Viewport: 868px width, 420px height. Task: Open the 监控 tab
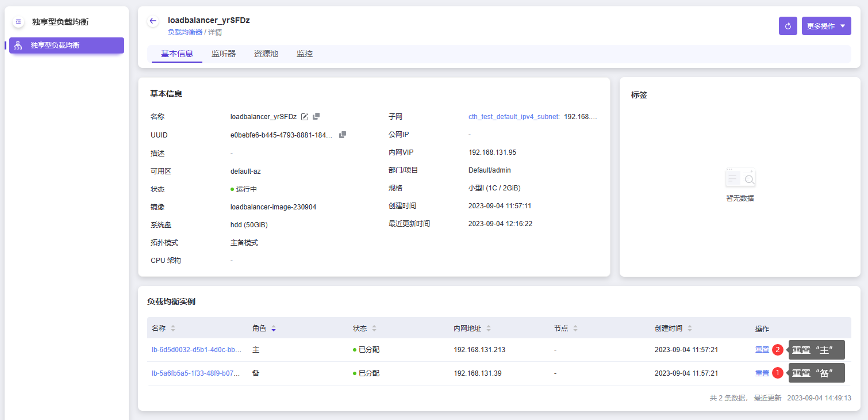[305, 54]
